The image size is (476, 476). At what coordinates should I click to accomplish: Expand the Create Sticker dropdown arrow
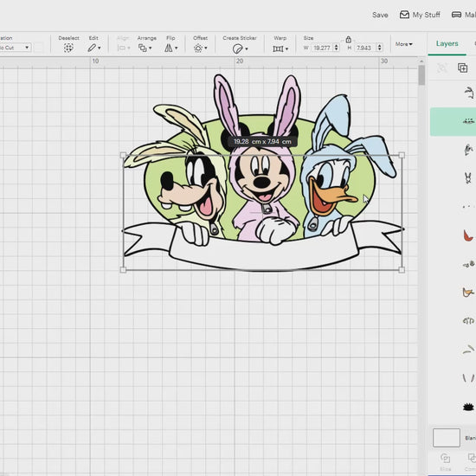[x=247, y=48]
